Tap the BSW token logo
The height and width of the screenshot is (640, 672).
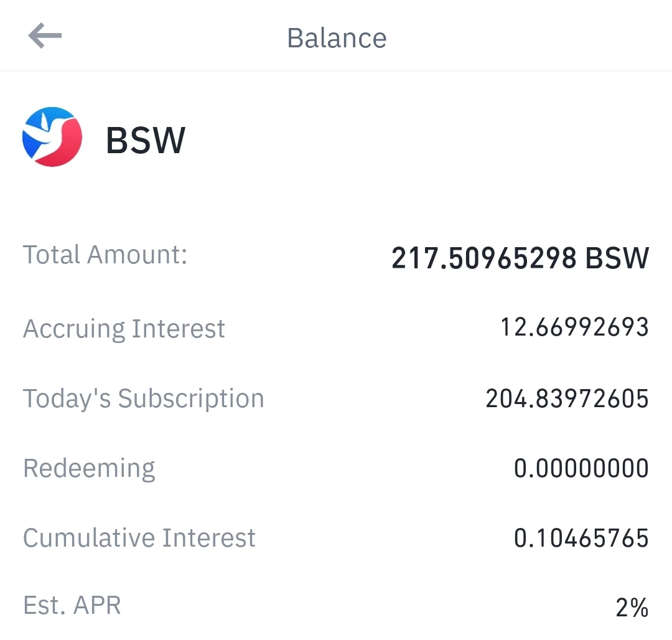[52, 137]
